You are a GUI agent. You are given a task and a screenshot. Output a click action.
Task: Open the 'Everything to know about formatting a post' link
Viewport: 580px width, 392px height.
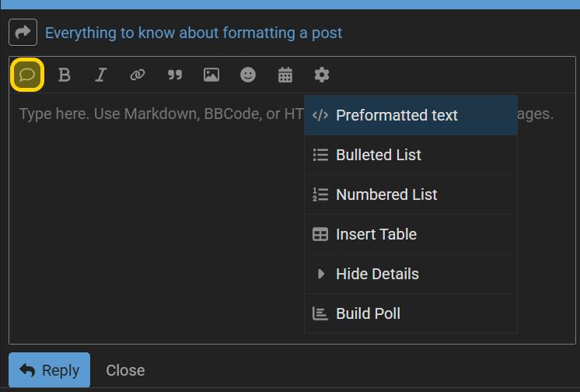(x=194, y=33)
